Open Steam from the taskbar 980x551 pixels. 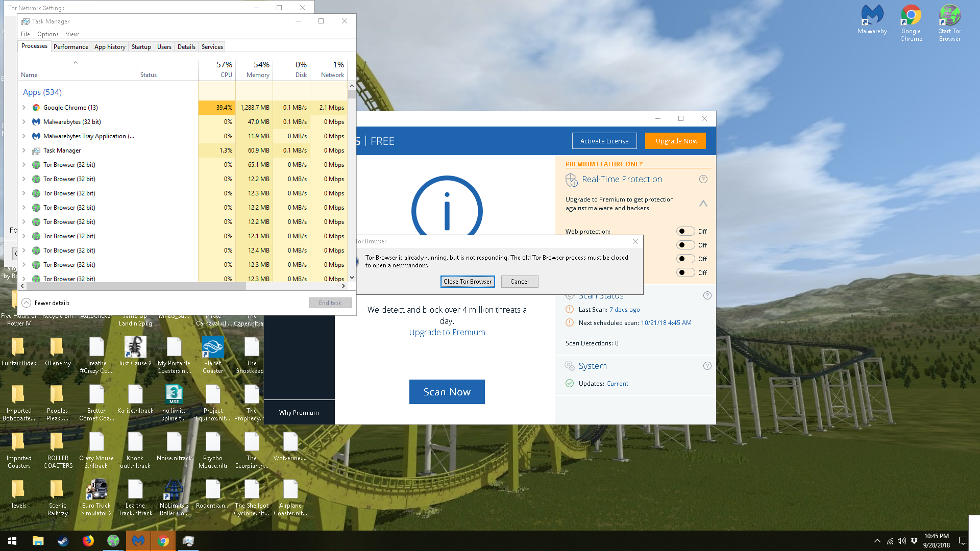[63, 541]
